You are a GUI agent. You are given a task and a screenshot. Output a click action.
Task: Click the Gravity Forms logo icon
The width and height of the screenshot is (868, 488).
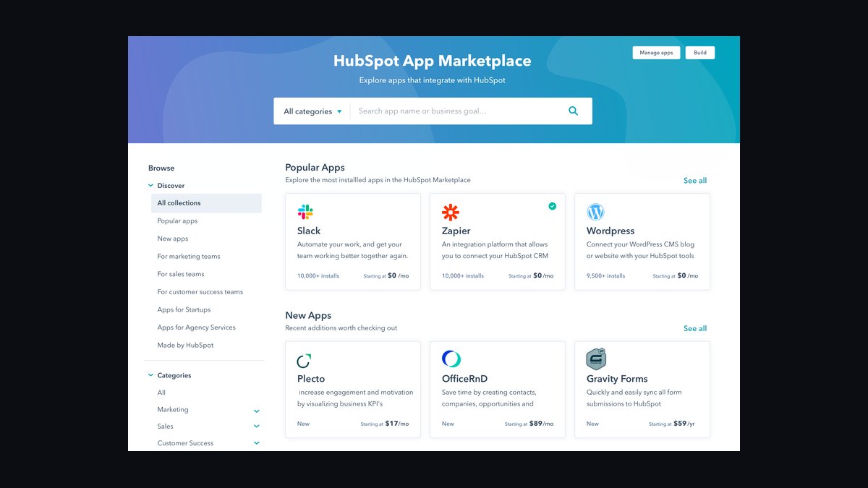tap(596, 359)
